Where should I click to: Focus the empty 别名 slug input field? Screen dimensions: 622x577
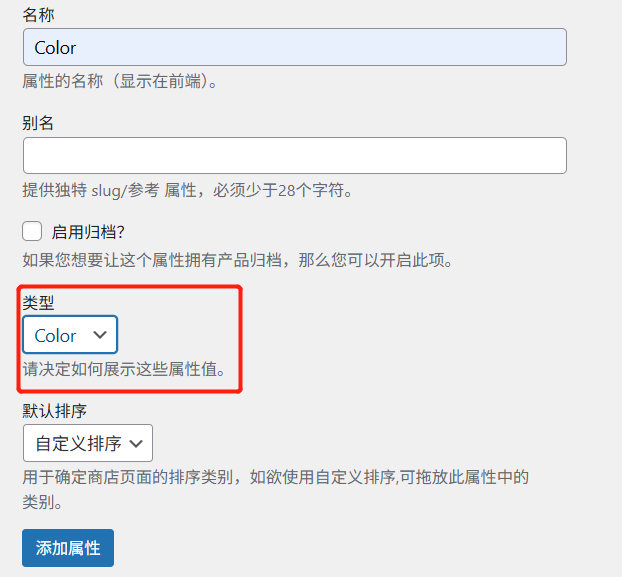pos(294,156)
